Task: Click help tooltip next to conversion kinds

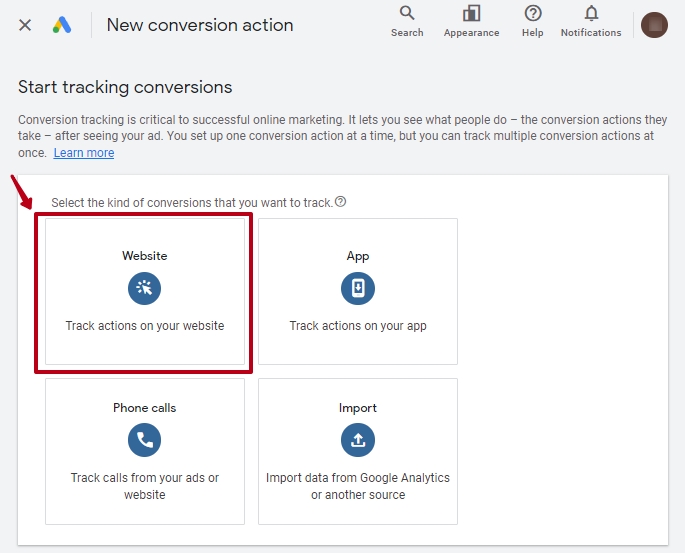Action: point(340,202)
